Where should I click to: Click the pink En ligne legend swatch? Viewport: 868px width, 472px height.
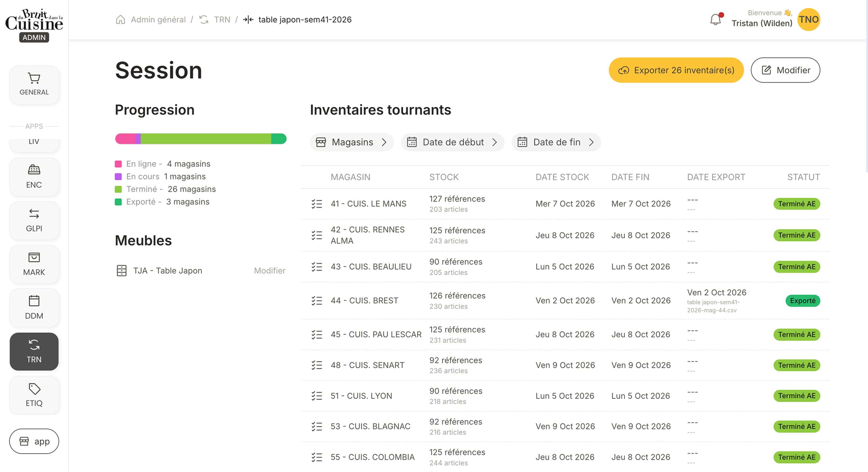pyautogui.click(x=118, y=164)
